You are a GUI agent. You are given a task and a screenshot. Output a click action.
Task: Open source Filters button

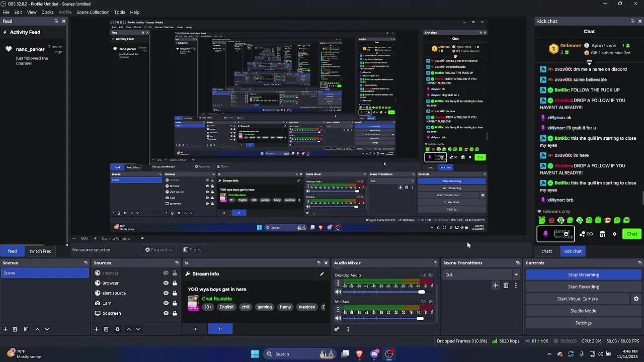click(x=192, y=250)
